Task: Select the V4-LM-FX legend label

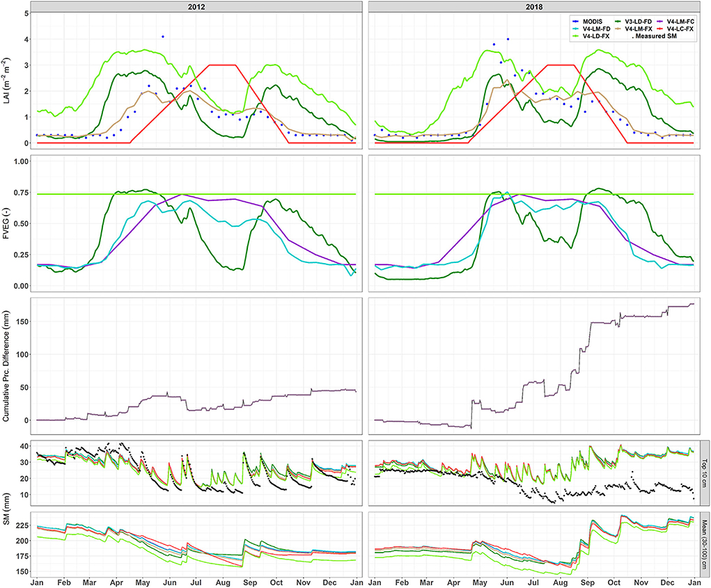Action: pyautogui.click(x=639, y=29)
